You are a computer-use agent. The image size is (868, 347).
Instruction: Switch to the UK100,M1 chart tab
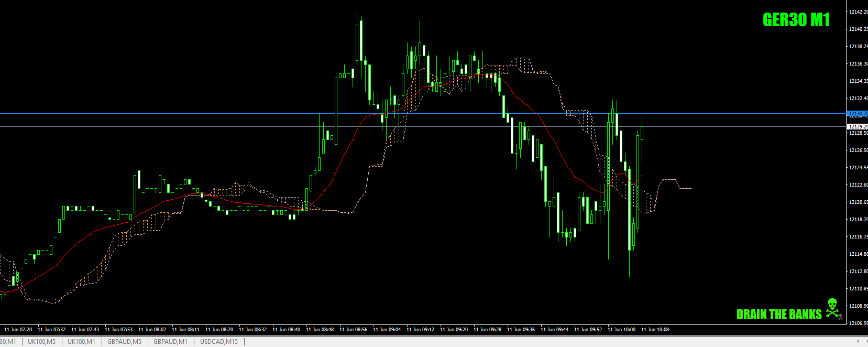[81, 342]
